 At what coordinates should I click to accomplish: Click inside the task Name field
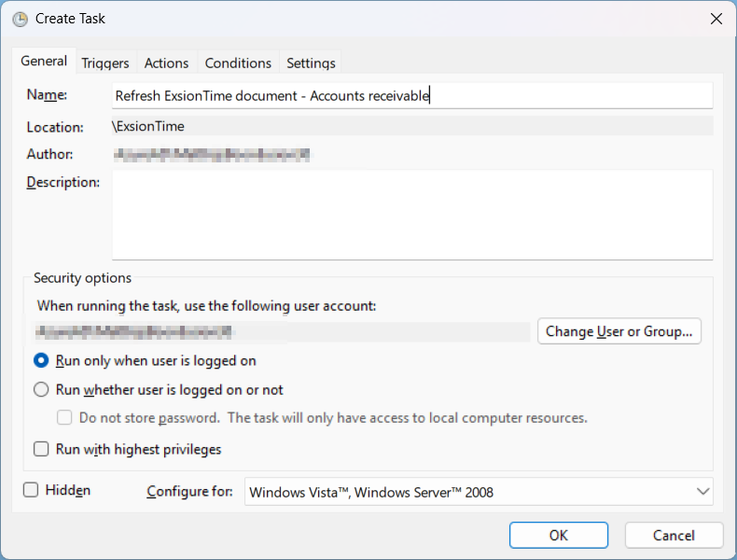click(410, 95)
